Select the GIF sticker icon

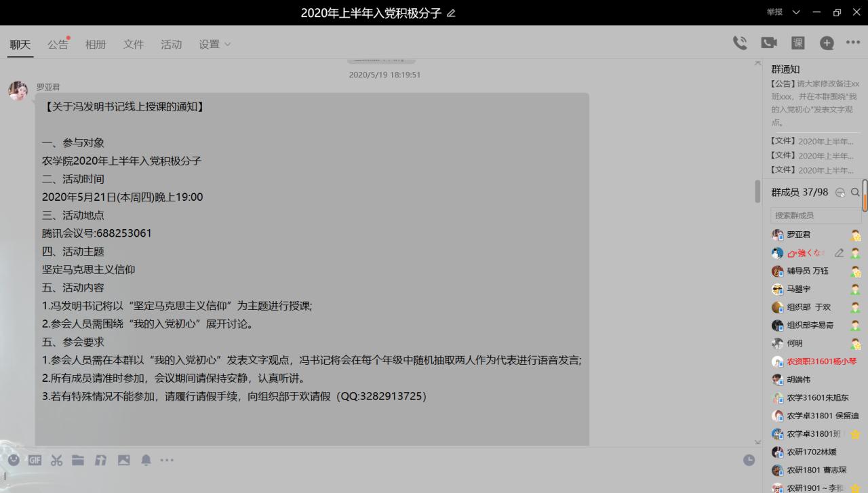point(33,460)
